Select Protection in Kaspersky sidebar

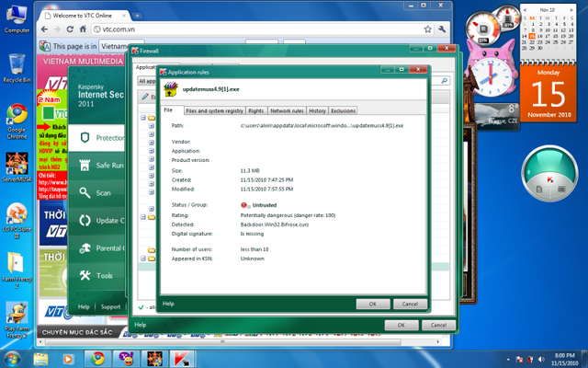96,138
